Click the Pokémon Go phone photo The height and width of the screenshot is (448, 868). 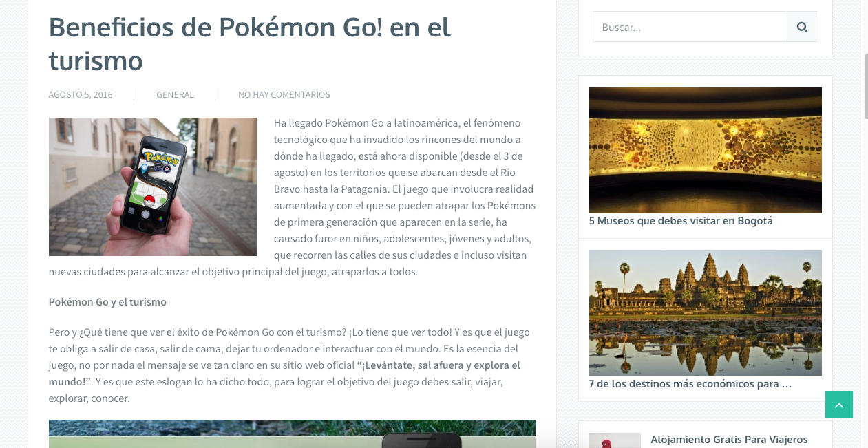click(153, 186)
